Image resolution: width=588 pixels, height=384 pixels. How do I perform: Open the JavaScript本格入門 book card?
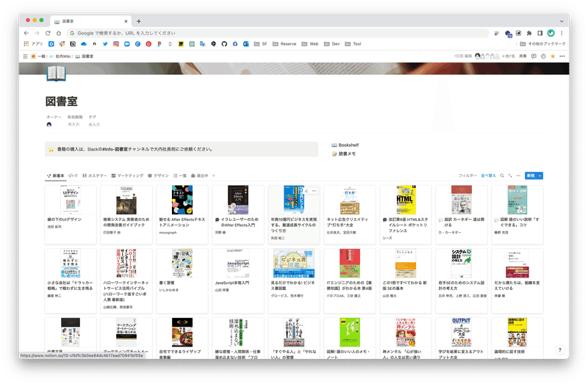(x=238, y=281)
